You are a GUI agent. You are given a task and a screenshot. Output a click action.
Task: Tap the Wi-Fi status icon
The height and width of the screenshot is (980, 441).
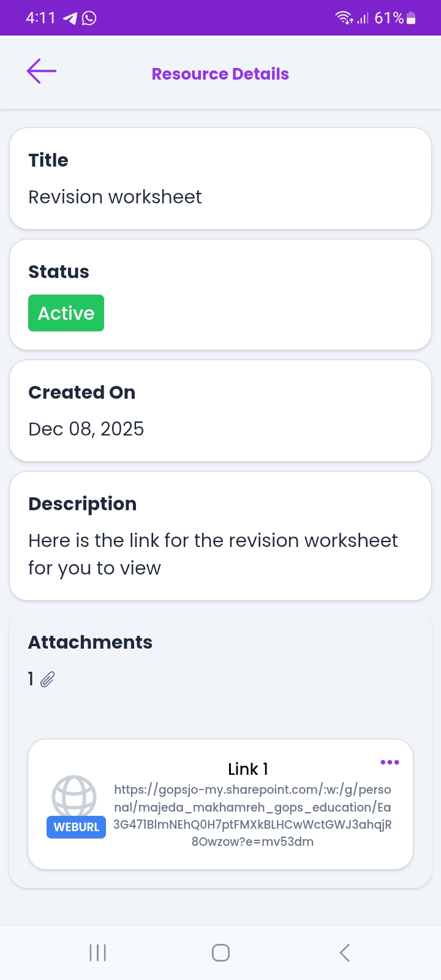tap(344, 18)
